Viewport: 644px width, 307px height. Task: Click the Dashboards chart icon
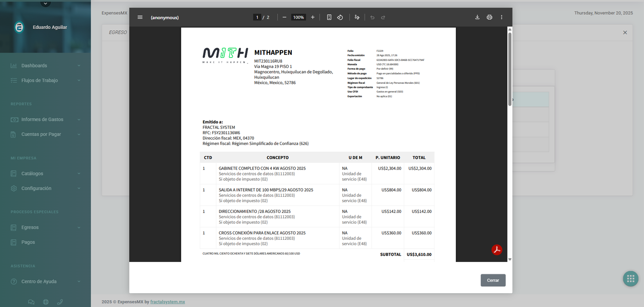click(14, 65)
